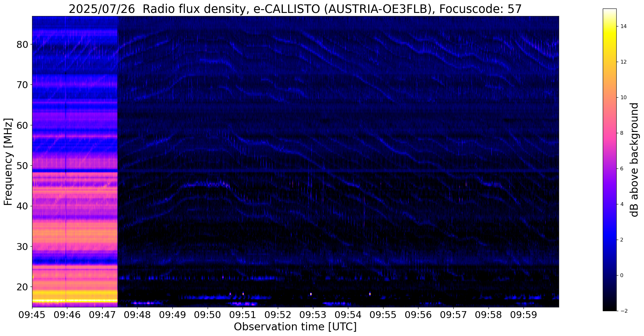This screenshot has width=644, height=336.
Task: Click the 50 MHz frequency tick label
Action: coord(22,166)
